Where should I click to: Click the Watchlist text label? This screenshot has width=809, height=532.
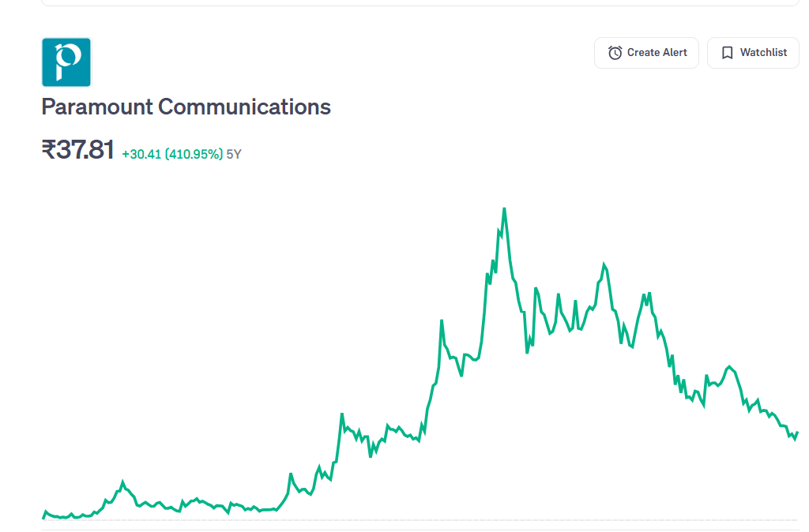point(763,53)
